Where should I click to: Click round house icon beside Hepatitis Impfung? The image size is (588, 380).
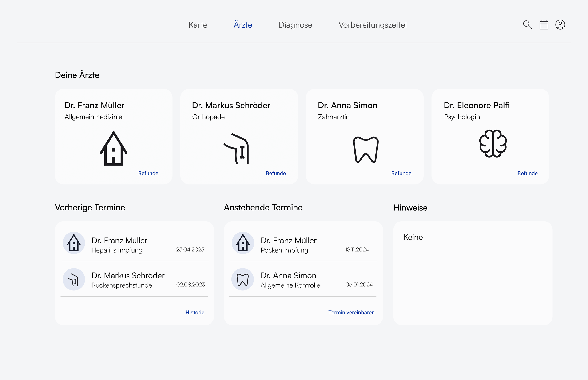74,243
